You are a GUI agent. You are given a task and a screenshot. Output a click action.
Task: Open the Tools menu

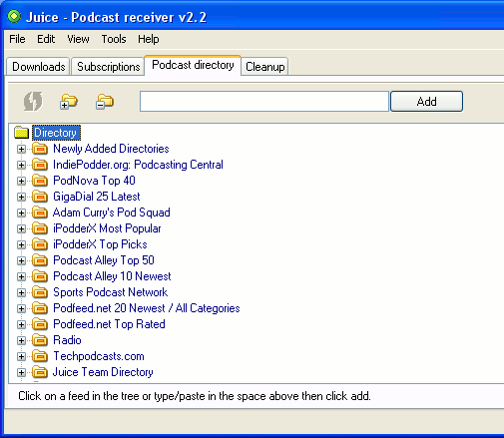pos(114,39)
